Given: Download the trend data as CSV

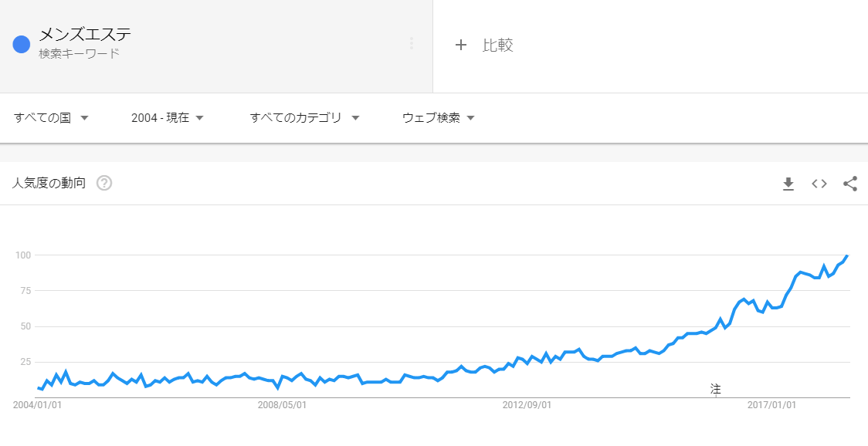Looking at the screenshot, I should (x=788, y=184).
